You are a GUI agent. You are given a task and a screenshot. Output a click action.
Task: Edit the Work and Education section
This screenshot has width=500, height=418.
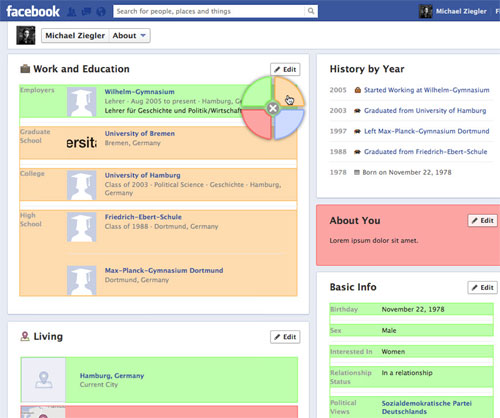click(285, 69)
